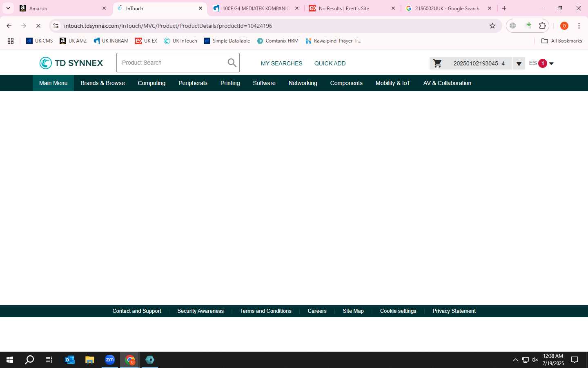Open Peripherals menu

coord(193,83)
